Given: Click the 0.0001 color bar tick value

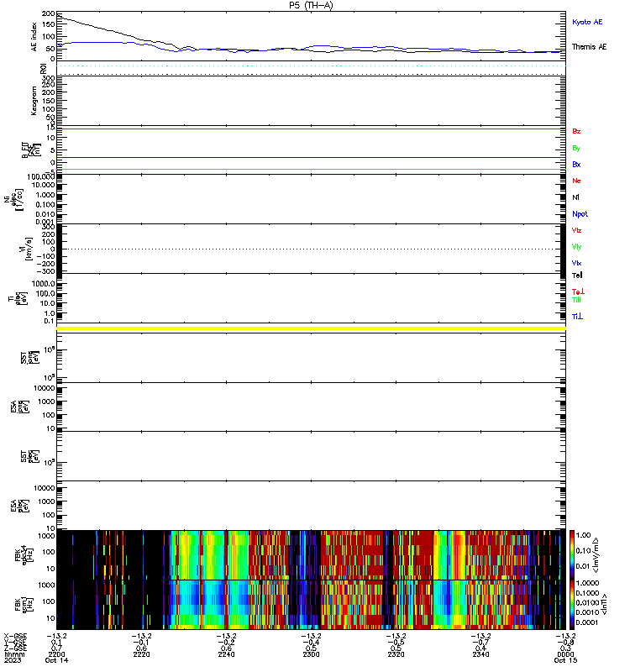Looking at the screenshot, I should pyautogui.click(x=586, y=622).
